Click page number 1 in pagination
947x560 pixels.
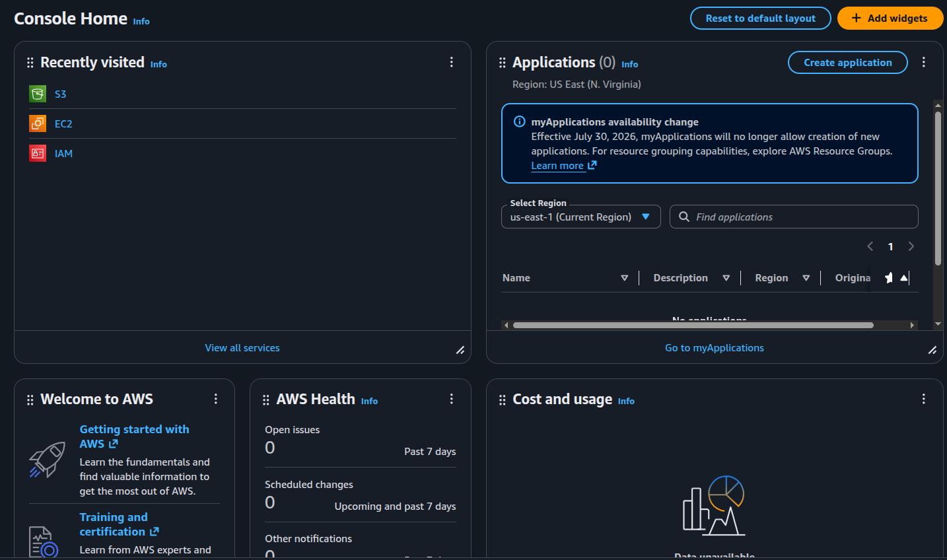point(890,246)
